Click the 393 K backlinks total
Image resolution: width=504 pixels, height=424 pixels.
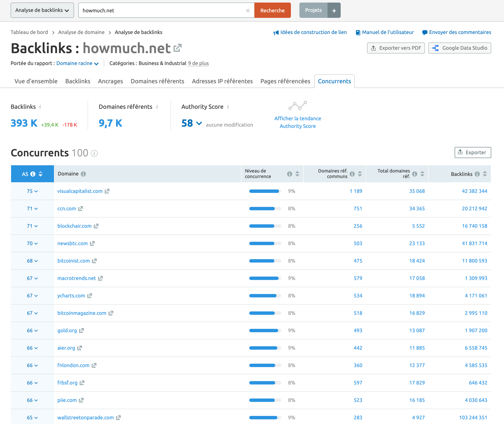click(24, 123)
